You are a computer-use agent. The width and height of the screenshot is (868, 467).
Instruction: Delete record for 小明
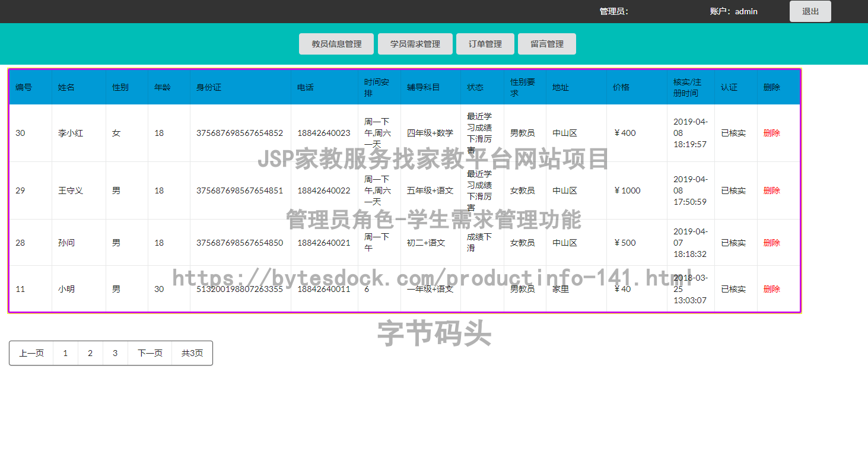coord(771,289)
